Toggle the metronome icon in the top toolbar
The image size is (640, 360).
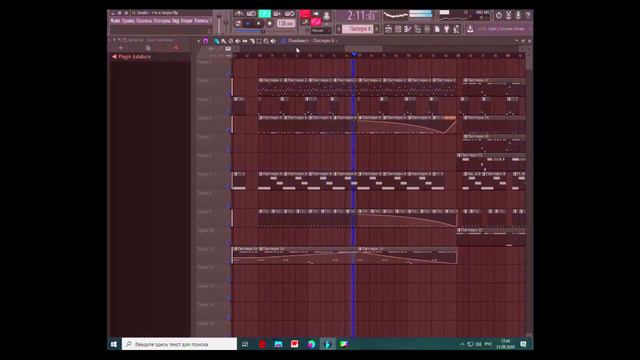click(240, 14)
